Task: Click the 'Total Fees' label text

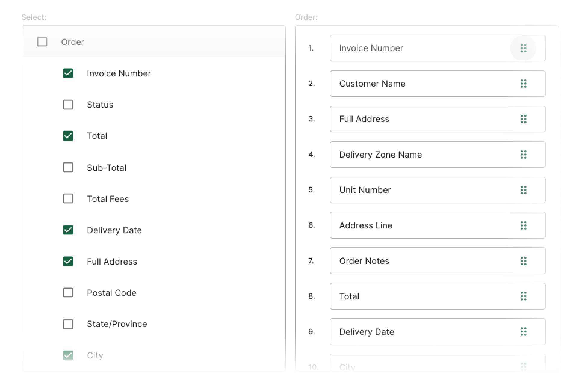Action: click(108, 199)
